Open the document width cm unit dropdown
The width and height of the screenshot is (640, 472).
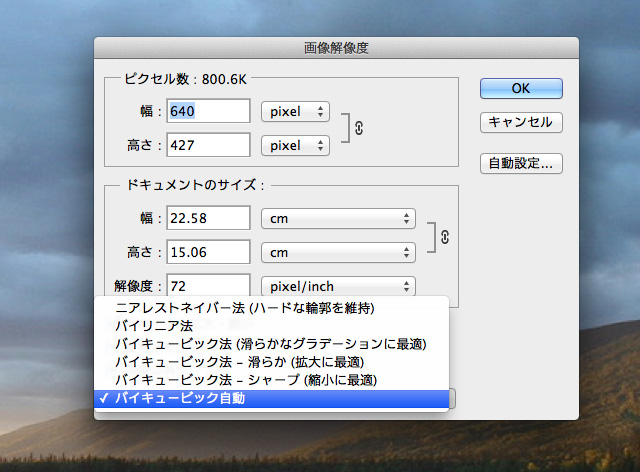pos(338,217)
